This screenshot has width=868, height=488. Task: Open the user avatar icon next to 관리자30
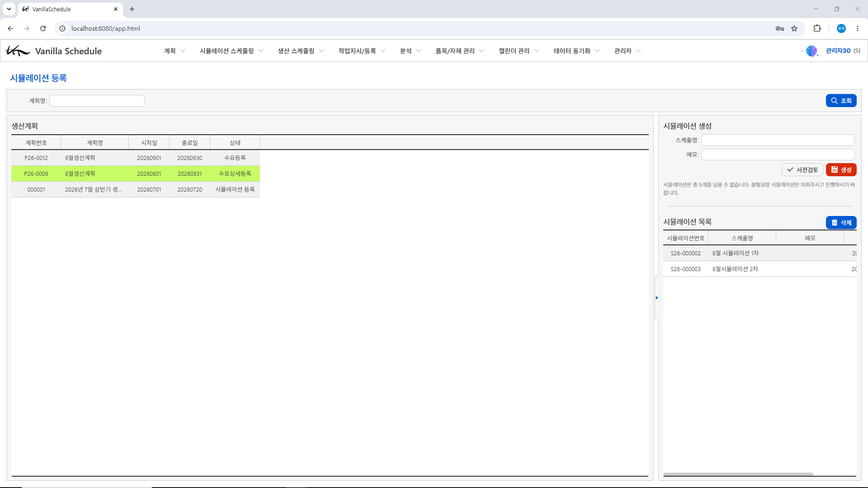811,51
